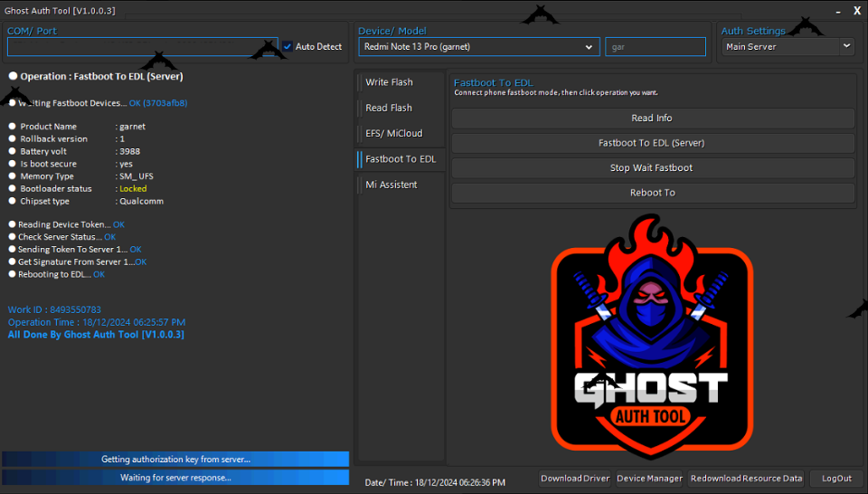
Task: Click Stop Wait Fastboot button
Action: [653, 167]
